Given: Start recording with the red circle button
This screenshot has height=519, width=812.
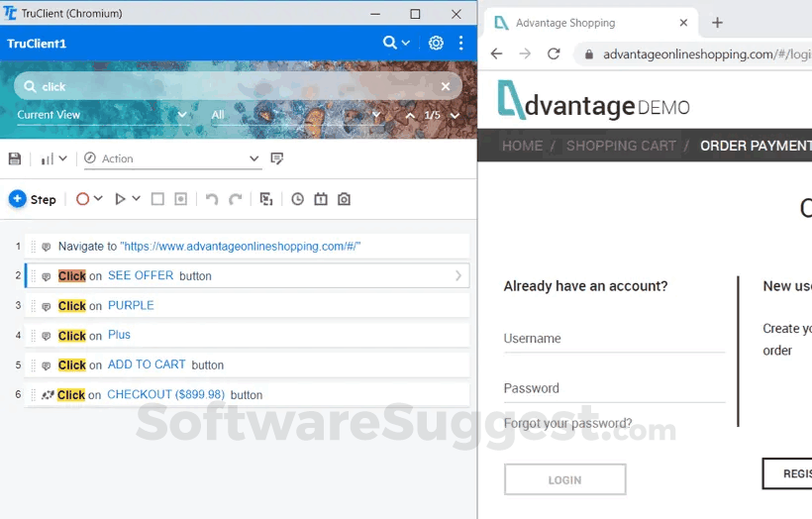Looking at the screenshot, I should [x=83, y=199].
